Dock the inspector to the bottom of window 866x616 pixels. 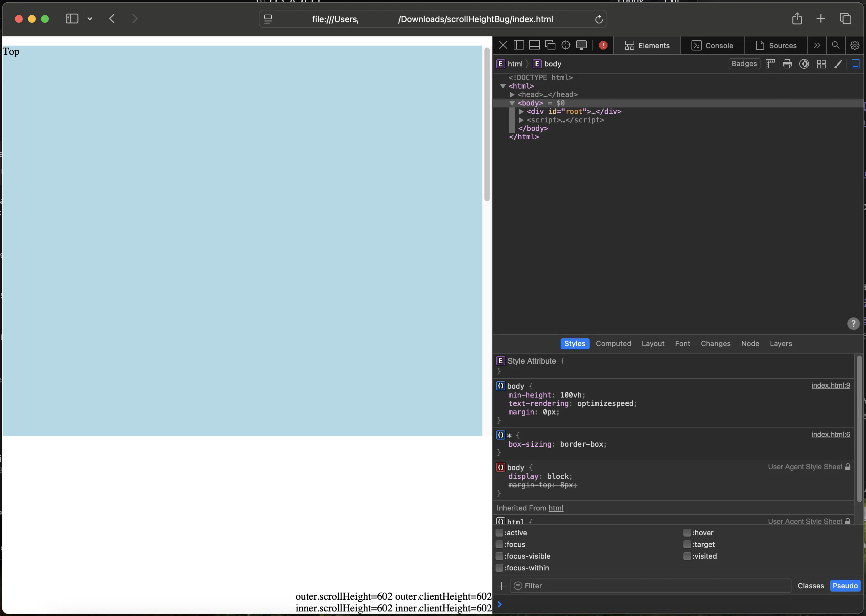pyautogui.click(x=534, y=46)
